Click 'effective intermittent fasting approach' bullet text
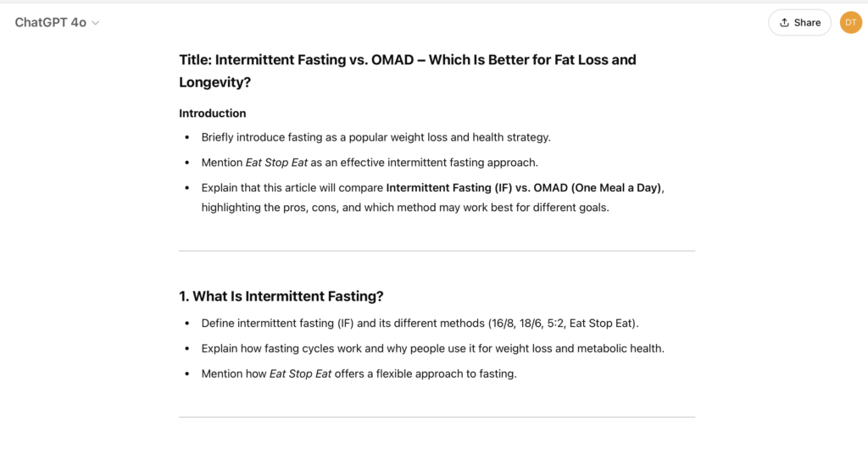 coord(439,163)
